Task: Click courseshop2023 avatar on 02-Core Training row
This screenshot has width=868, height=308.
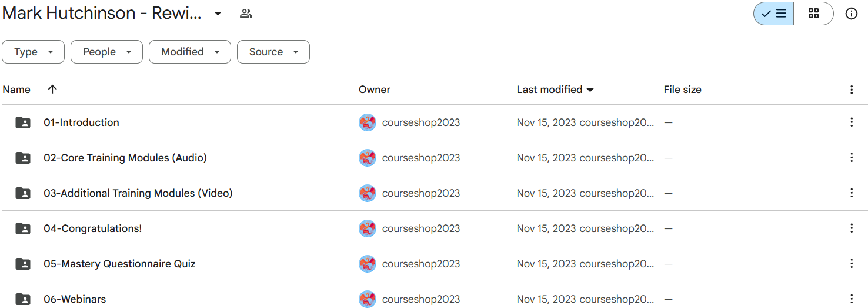Action: coord(368,158)
